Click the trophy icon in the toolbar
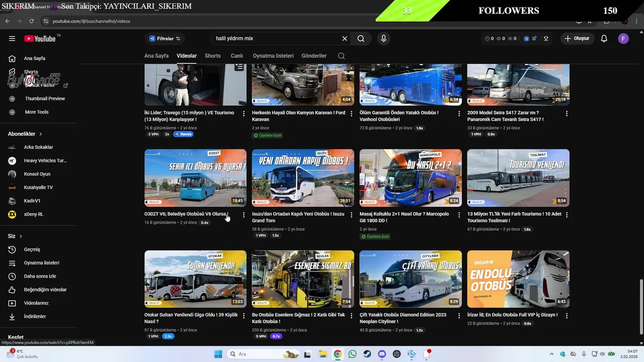Image resolution: width=644 pixels, height=362 pixels. [546, 38]
